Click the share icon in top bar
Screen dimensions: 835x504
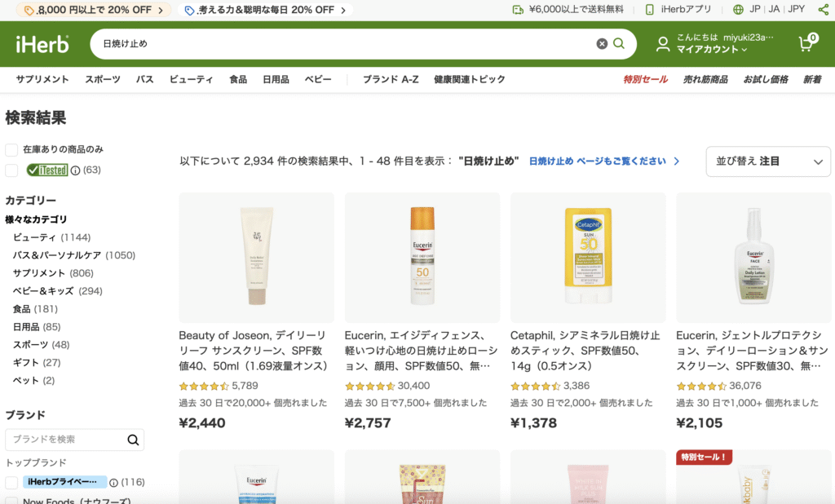(823, 10)
